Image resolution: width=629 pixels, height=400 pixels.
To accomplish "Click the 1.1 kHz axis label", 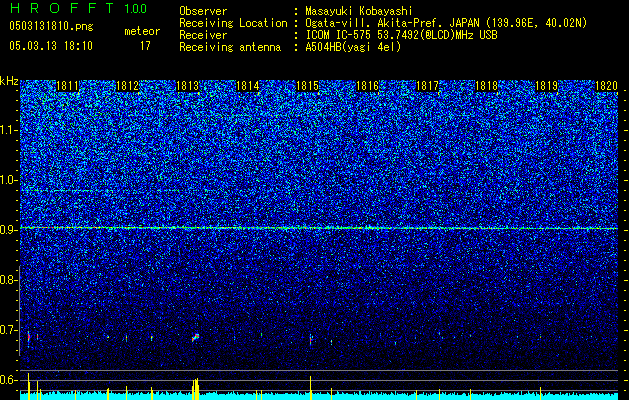I will pyautogui.click(x=7, y=130).
